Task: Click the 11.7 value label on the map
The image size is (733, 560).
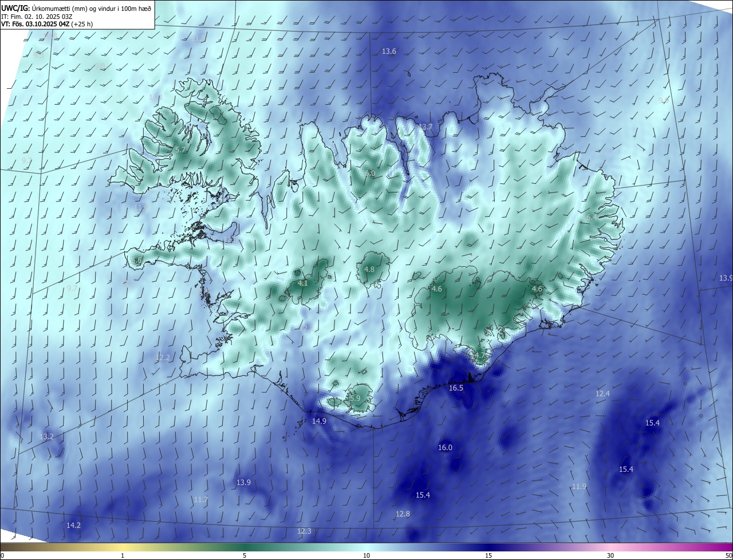Action: (x=200, y=499)
